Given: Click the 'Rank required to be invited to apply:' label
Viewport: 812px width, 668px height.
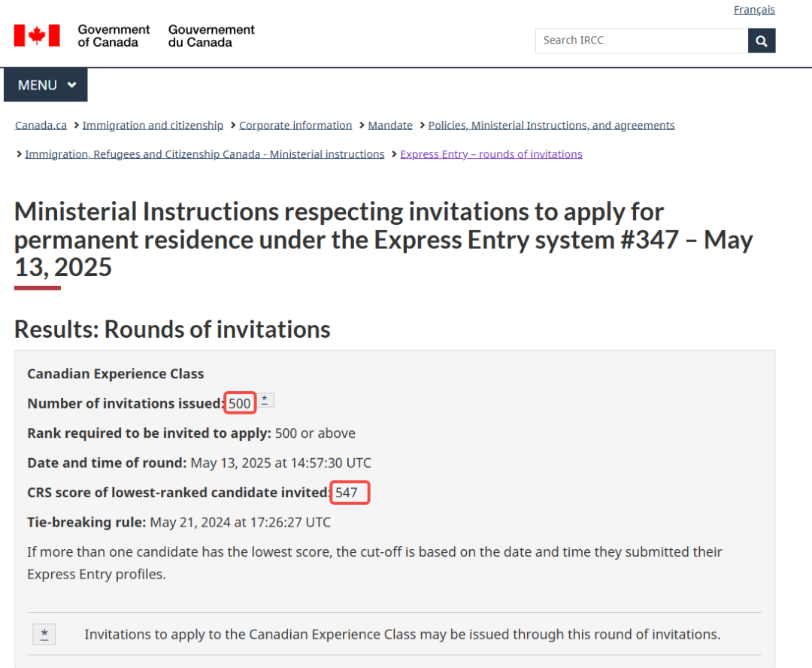Looking at the screenshot, I should click(x=149, y=433).
